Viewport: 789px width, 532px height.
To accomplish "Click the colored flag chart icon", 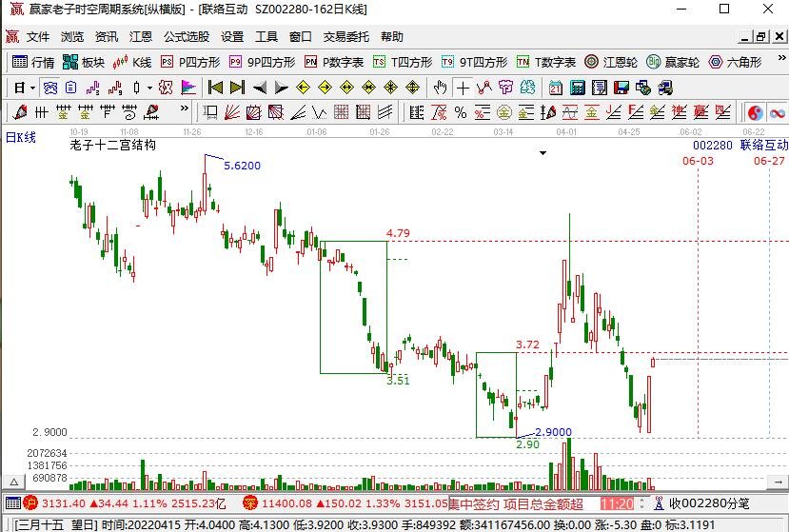I will coord(188,89).
